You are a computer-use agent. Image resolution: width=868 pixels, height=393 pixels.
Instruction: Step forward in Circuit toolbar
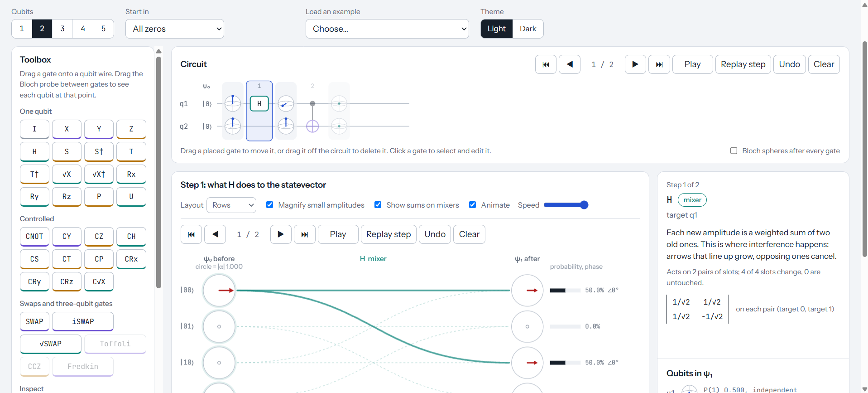635,64
